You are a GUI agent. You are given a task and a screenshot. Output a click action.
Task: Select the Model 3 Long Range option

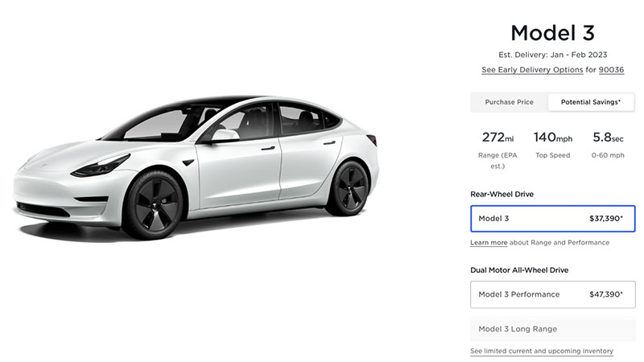point(552,329)
